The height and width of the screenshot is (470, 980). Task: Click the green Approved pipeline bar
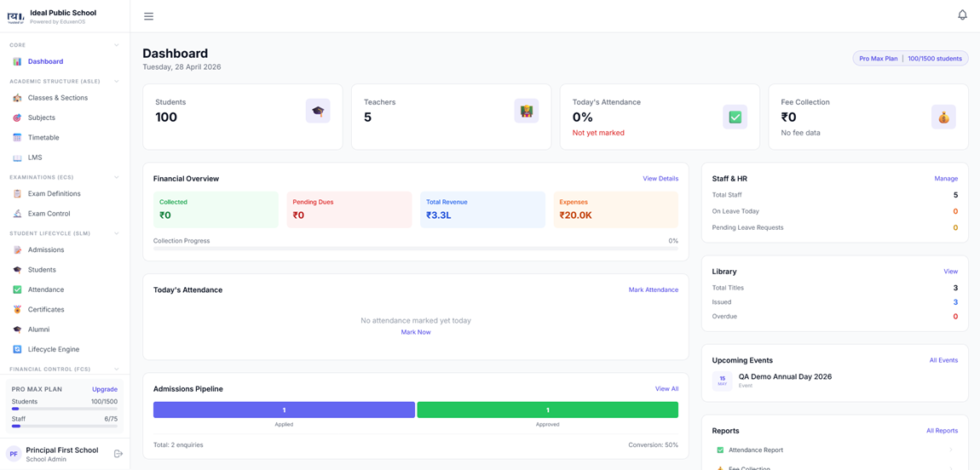pyautogui.click(x=547, y=410)
